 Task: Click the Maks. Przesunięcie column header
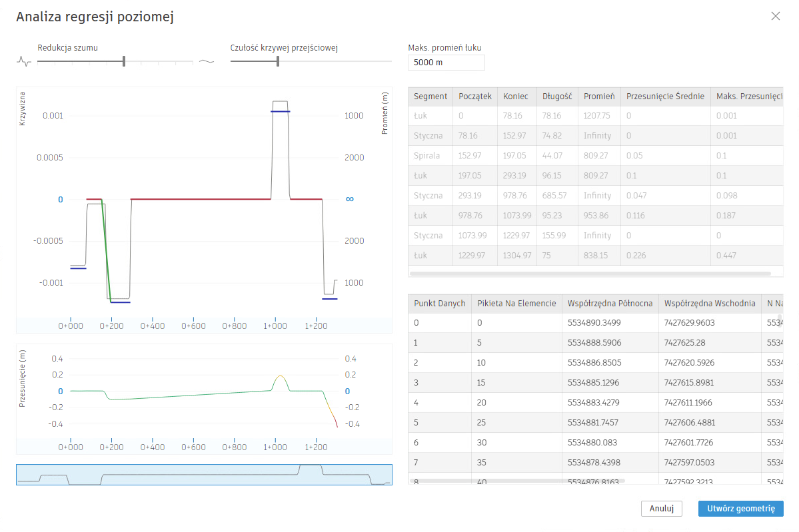pyautogui.click(x=748, y=97)
